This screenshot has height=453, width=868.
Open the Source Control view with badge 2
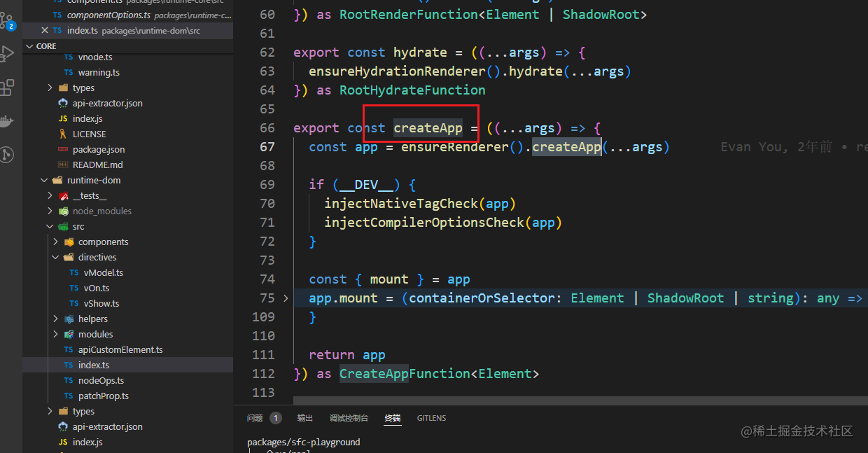pos(8,21)
